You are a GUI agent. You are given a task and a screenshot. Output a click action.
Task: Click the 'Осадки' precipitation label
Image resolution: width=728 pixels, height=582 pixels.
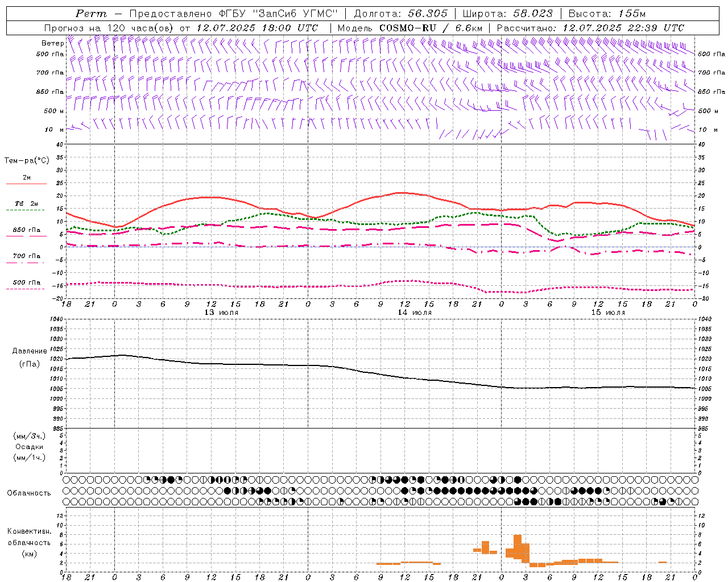30,447
